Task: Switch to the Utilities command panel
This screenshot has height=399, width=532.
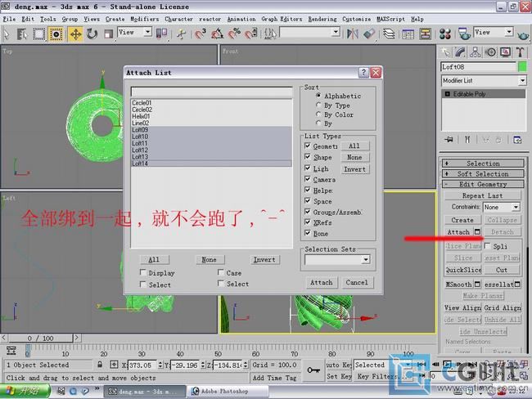Action: [x=520, y=52]
